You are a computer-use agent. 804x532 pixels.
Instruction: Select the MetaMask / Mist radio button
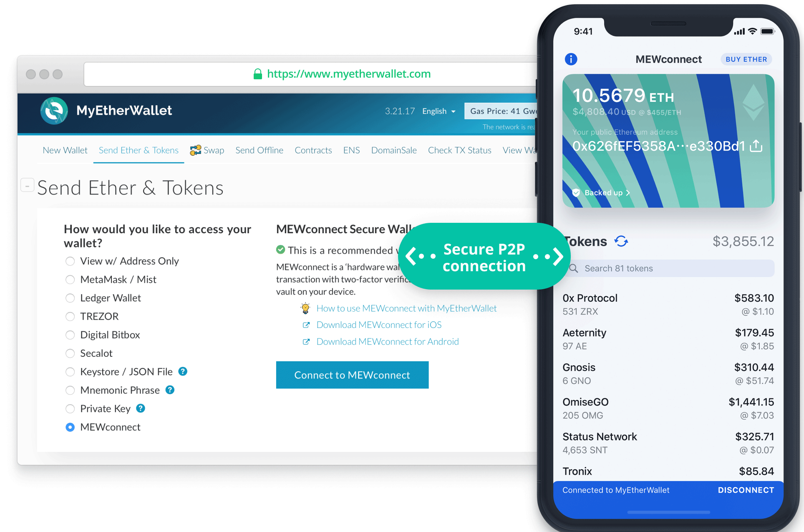point(70,279)
